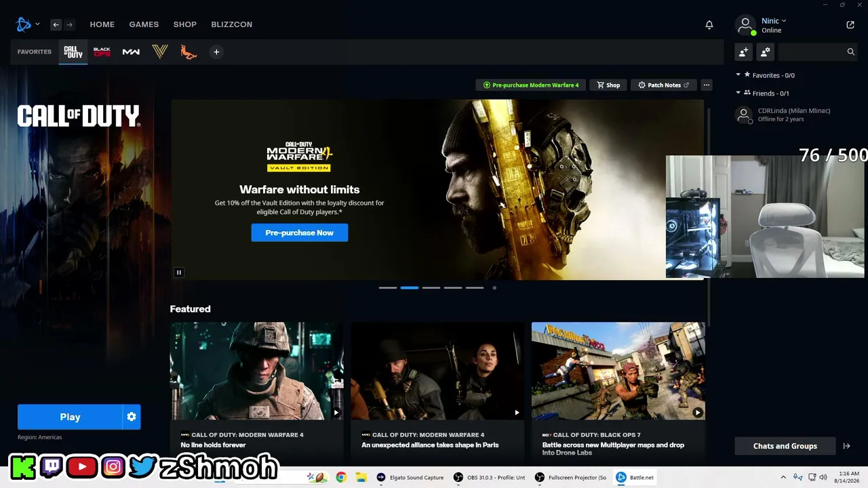Pop out the social panel
The image size is (868, 488).
pyautogui.click(x=850, y=24)
